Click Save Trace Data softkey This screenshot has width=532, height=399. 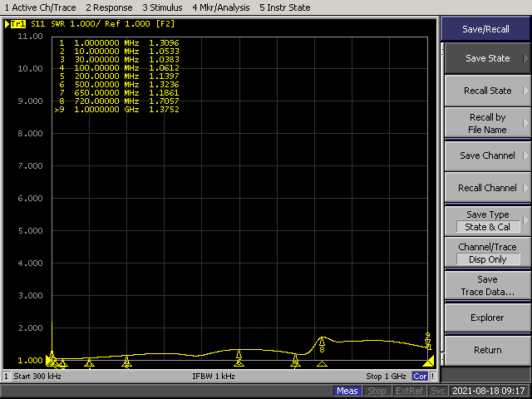(x=487, y=285)
